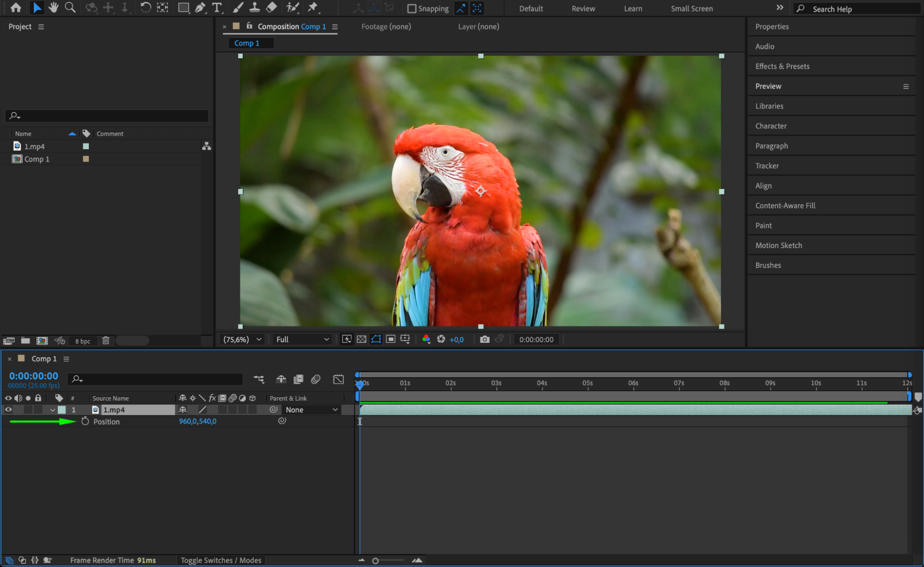
Task: Enable the Snapping checkbox
Action: (411, 8)
